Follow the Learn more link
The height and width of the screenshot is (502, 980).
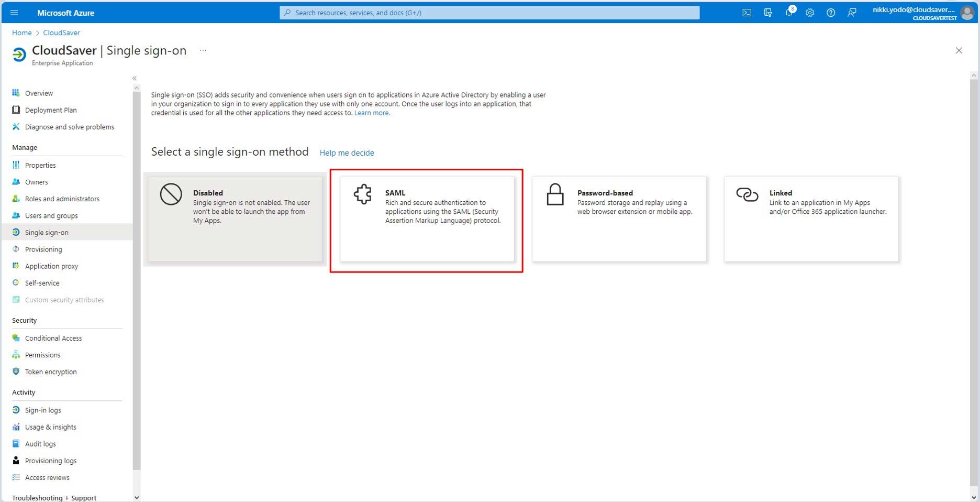pos(372,113)
